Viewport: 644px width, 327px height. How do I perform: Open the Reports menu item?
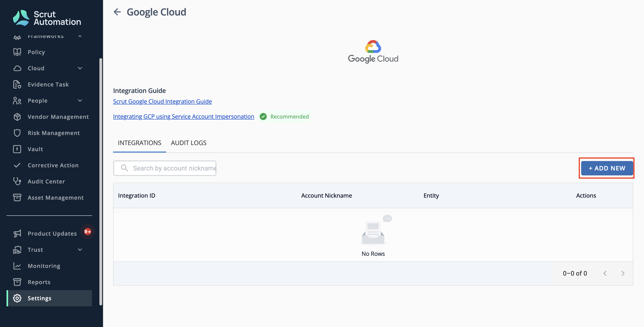click(x=49, y=282)
